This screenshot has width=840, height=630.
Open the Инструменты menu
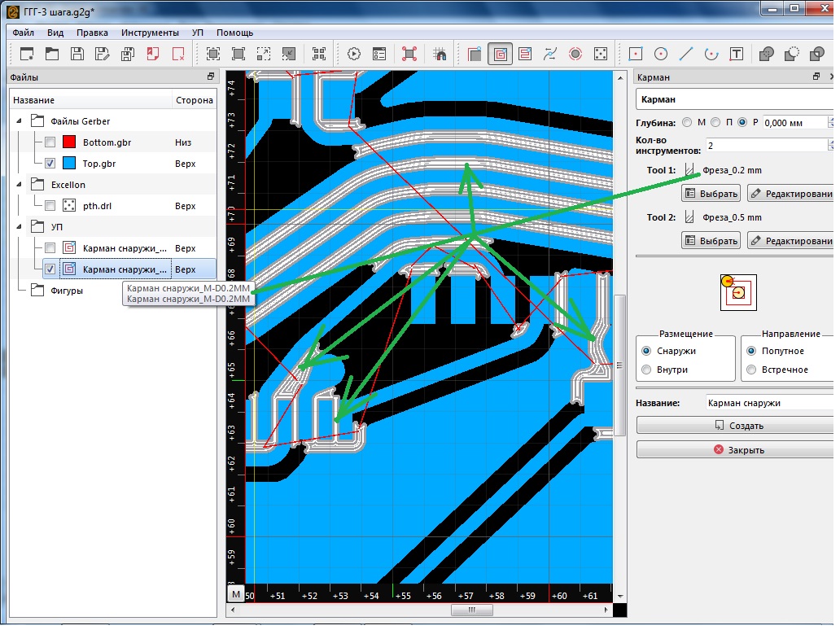click(x=150, y=33)
